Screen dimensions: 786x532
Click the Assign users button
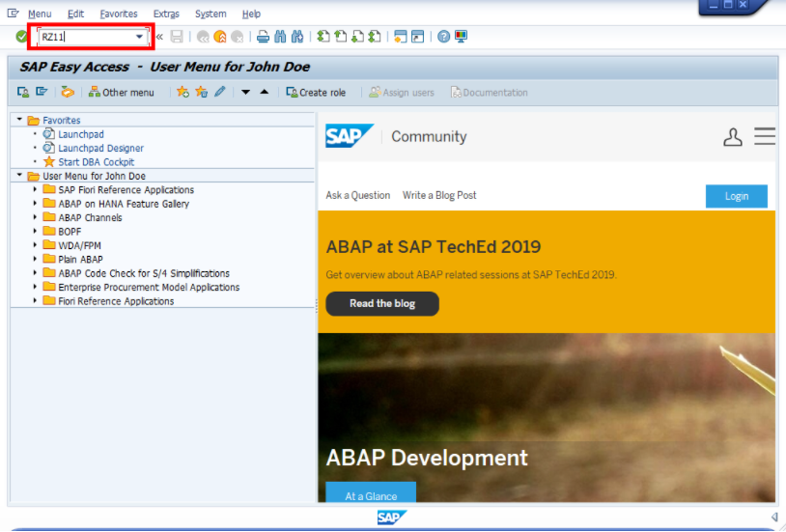coord(402,93)
